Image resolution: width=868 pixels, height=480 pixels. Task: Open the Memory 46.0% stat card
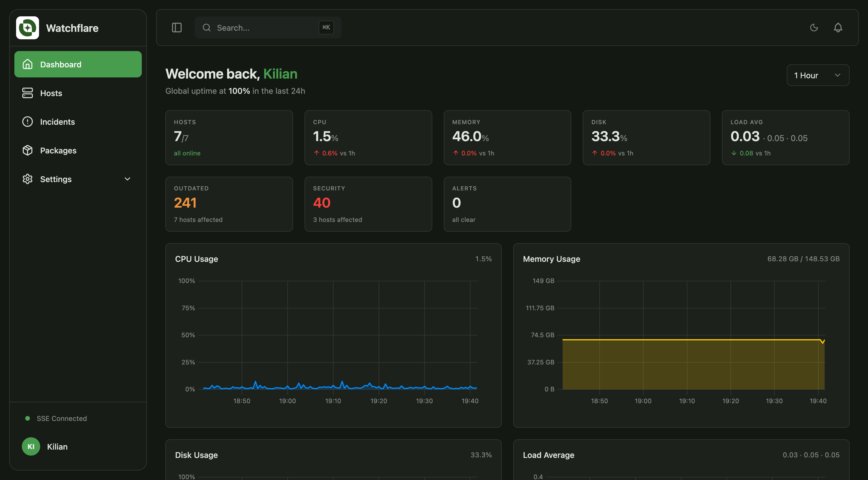click(x=507, y=138)
